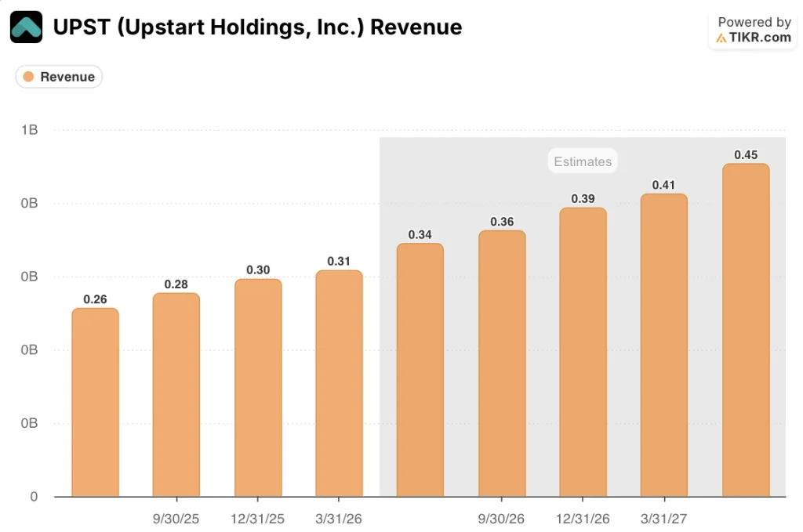Click the 0.41 value label

[663, 185]
